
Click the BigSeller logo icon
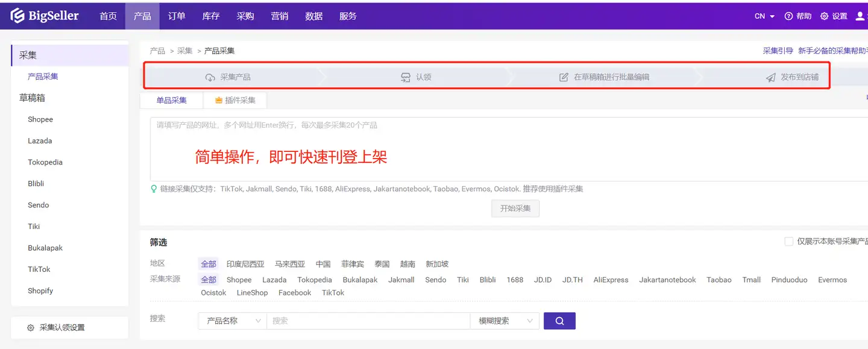[17, 16]
